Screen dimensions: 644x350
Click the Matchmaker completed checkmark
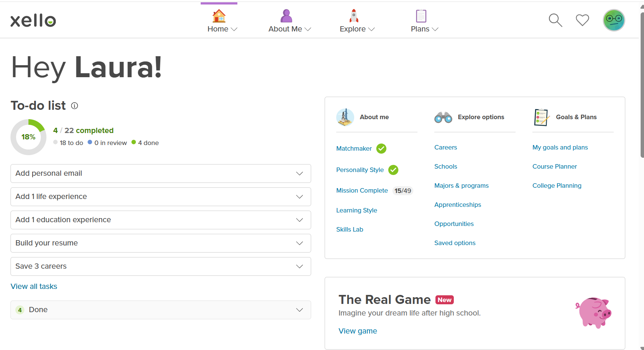tap(381, 149)
